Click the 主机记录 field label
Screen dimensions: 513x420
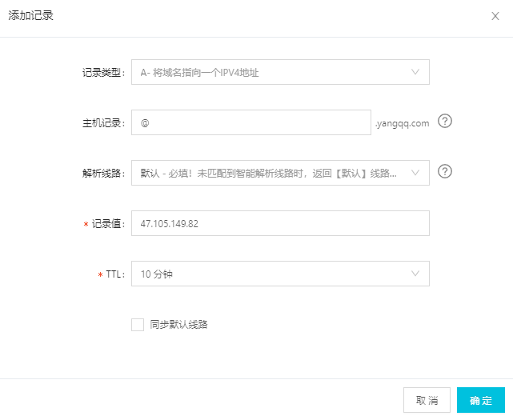[x=104, y=123]
